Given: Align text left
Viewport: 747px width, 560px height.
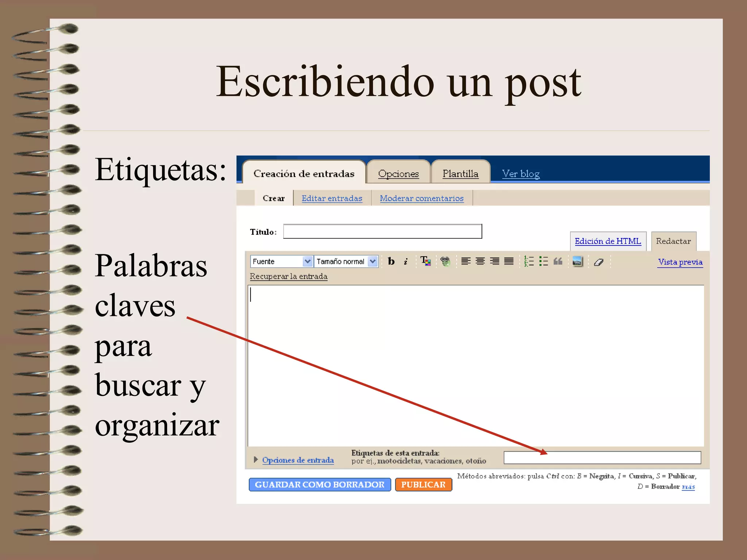Looking at the screenshot, I should (x=466, y=261).
